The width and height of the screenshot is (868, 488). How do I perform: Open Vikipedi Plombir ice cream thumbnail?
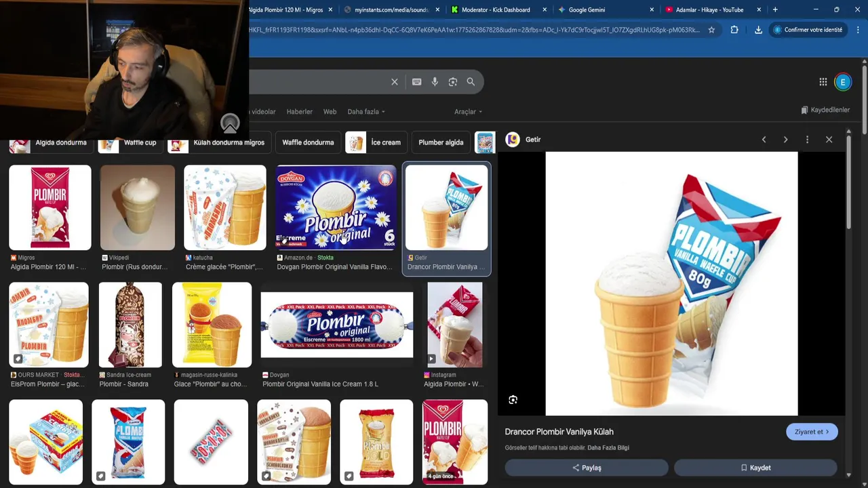tap(138, 207)
